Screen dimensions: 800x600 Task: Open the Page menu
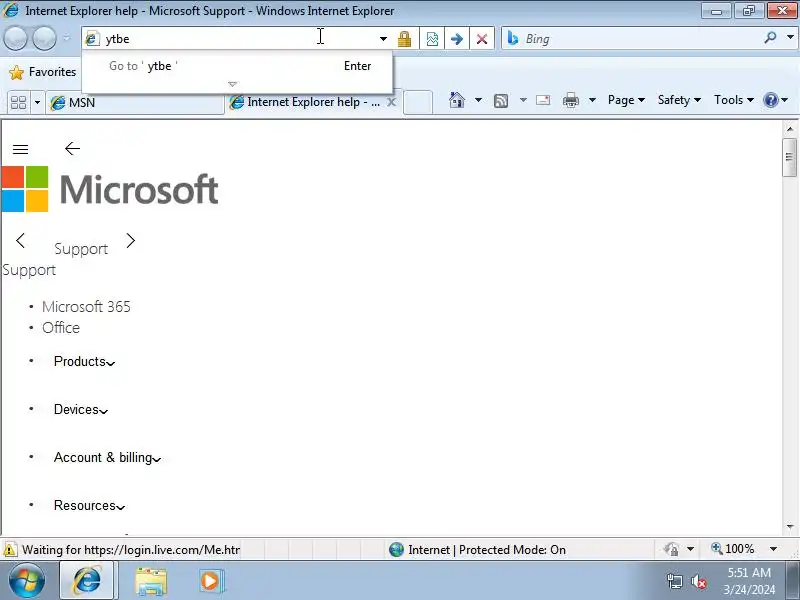626,100
